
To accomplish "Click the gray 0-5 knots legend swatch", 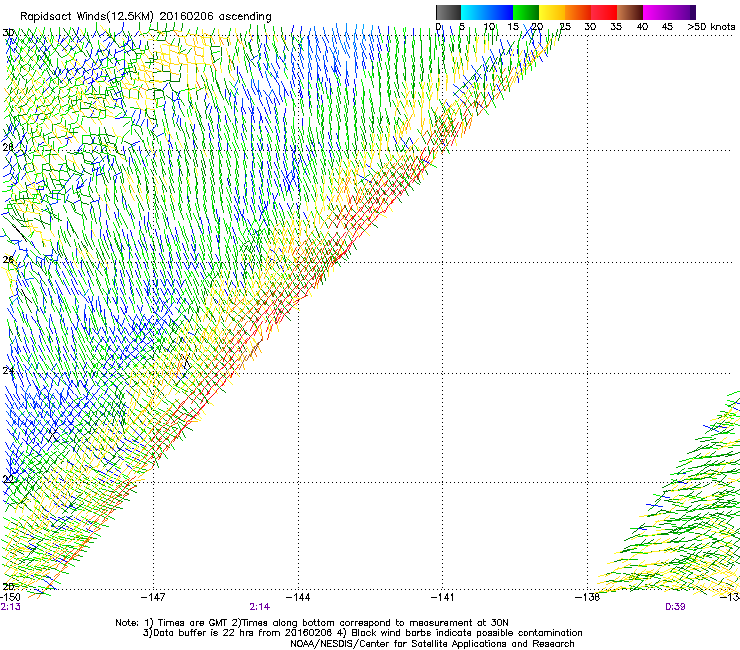I will [448, 12].
